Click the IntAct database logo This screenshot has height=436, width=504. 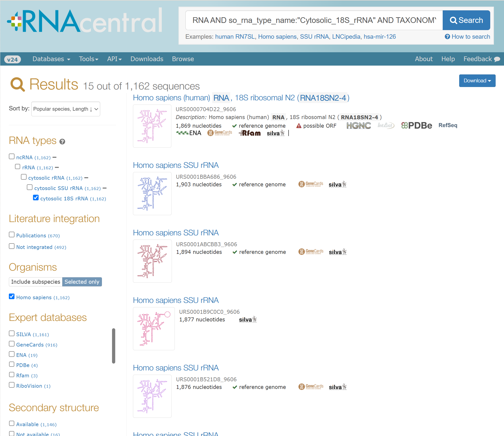click(386, 125)
